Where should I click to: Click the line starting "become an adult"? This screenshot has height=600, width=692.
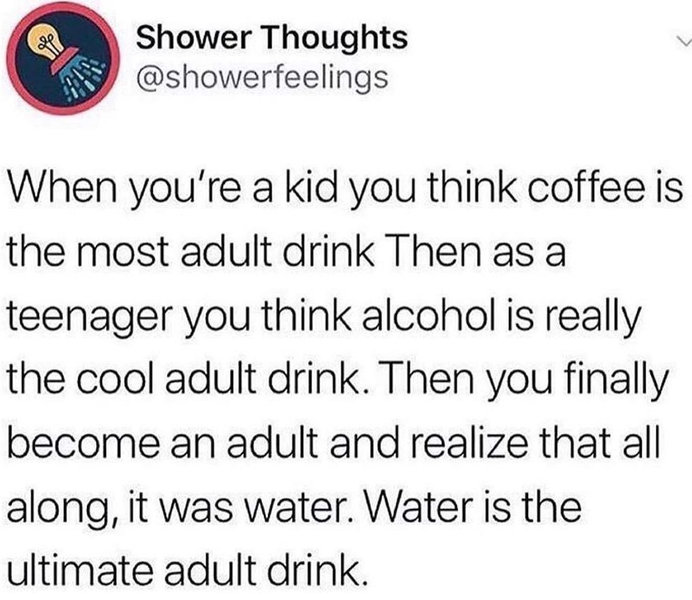tap(334, 442)
